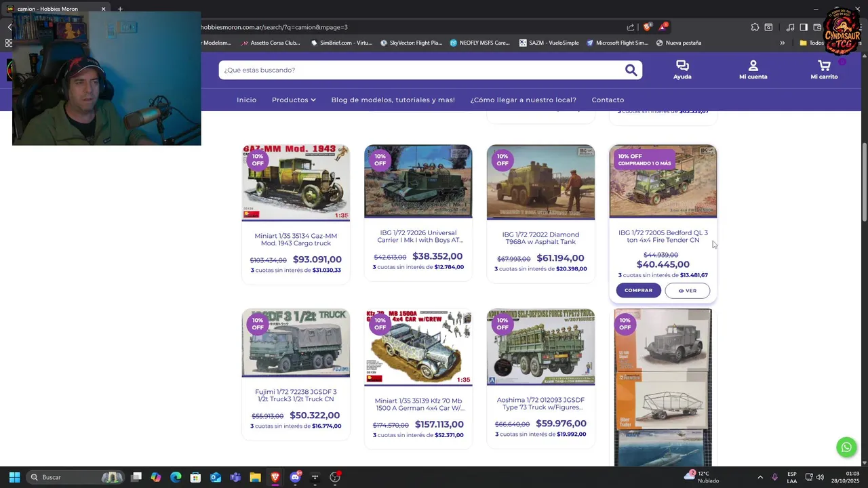Click the volume speaker icon in system tray
868x488 pixels.
(x=820, y=477)
